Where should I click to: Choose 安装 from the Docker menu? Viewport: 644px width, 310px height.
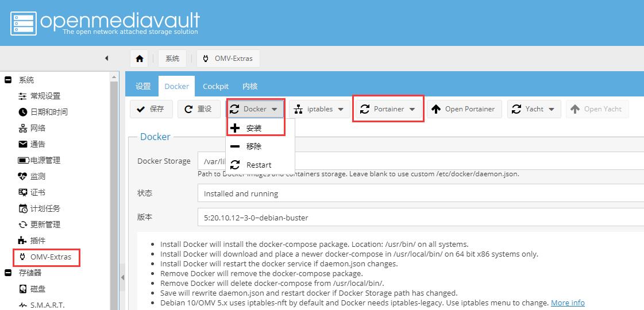(x=254, y=128)
